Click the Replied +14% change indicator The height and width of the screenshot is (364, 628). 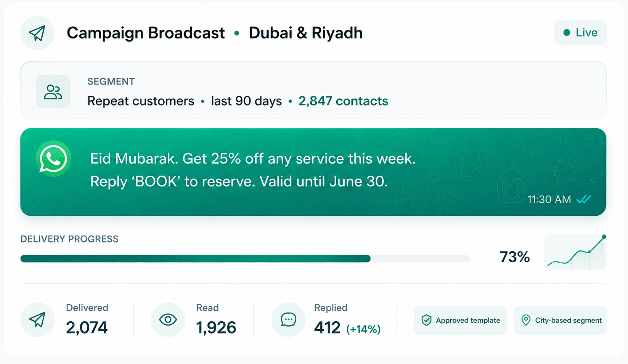coord(363,329)
